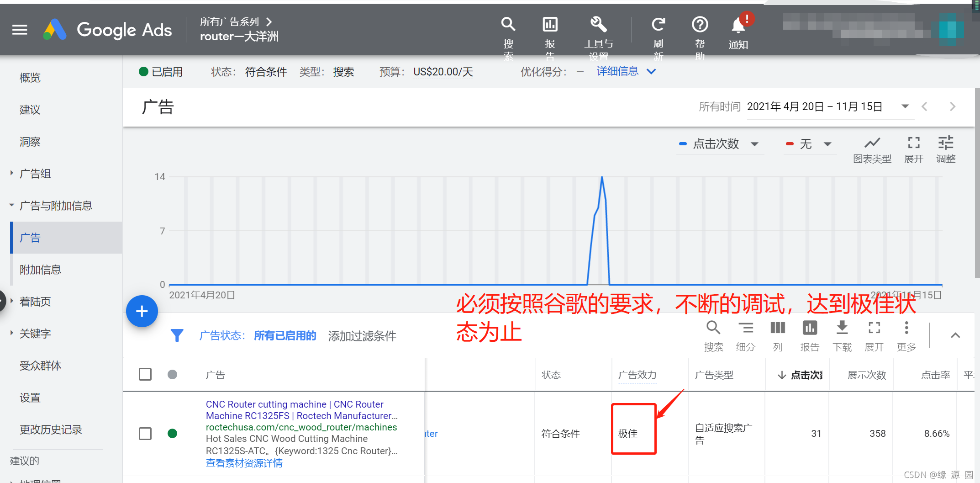Open notifications bell
Image resolution: width=980 pixels, height=483 pixels.
pos(738,25)
